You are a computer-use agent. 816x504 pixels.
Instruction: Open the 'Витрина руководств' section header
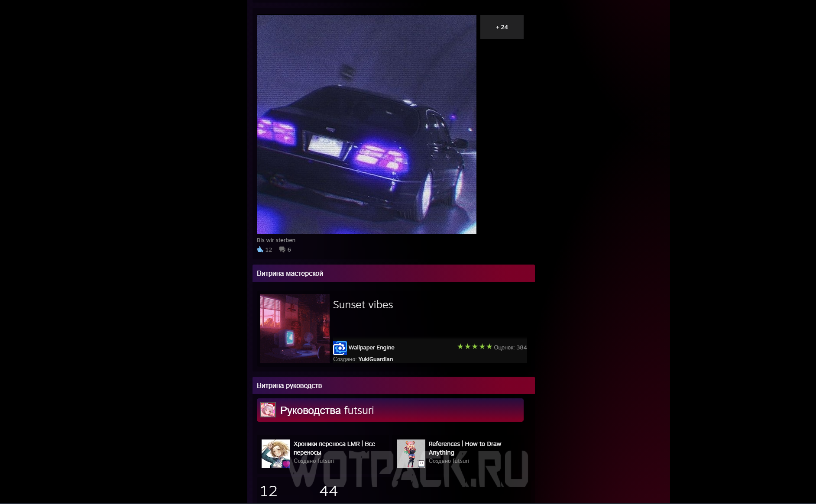[289, 386]
